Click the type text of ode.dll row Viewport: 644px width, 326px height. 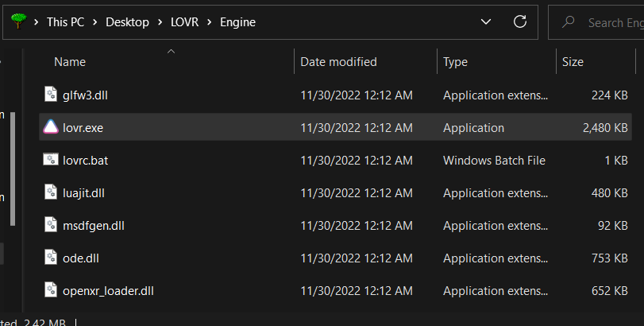point(496,258)
